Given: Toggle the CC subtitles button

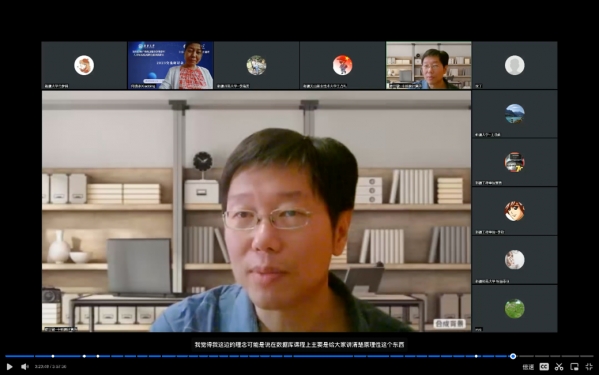Looking at the screenshot, I should click(x=544, y=367).
